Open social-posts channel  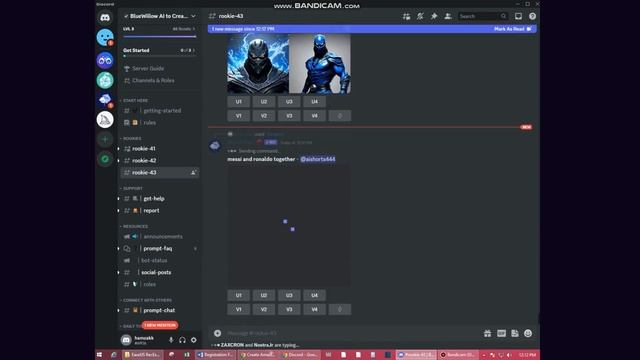point(160,272)
